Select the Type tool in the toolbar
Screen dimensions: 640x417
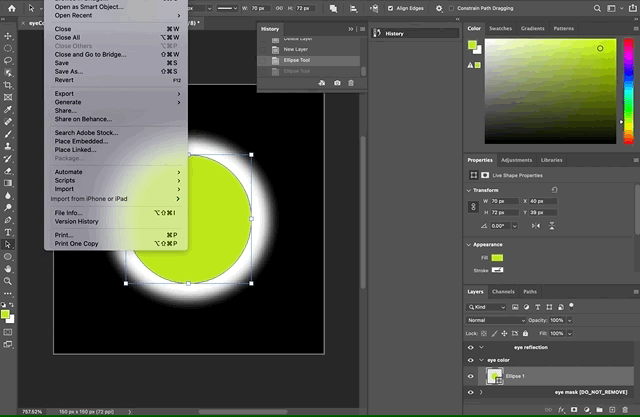coord(8,231)
